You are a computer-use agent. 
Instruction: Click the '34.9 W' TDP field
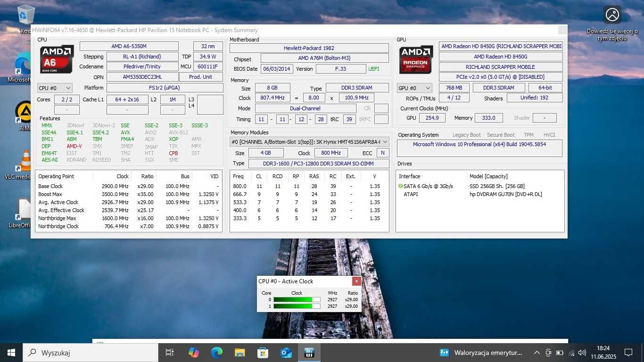click(x=208, y=57)
